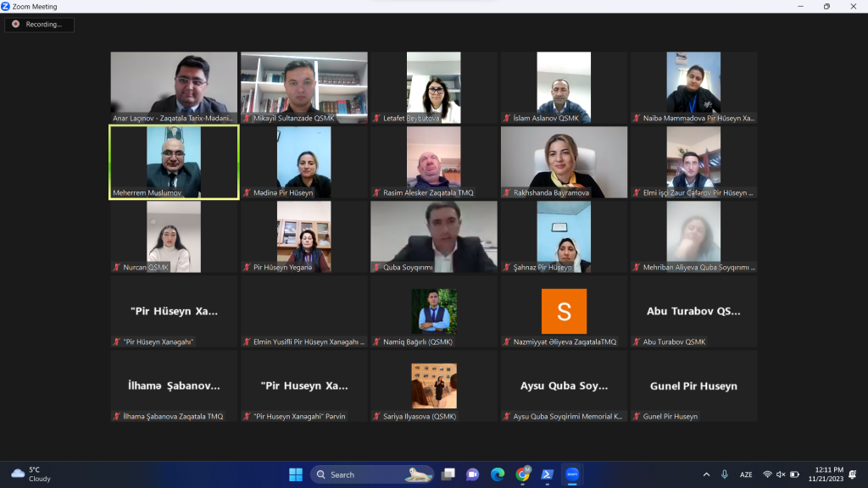Launch Microsoft Edge from the taskbar
This screenshot has width=868, height=488.
(497, 474)
